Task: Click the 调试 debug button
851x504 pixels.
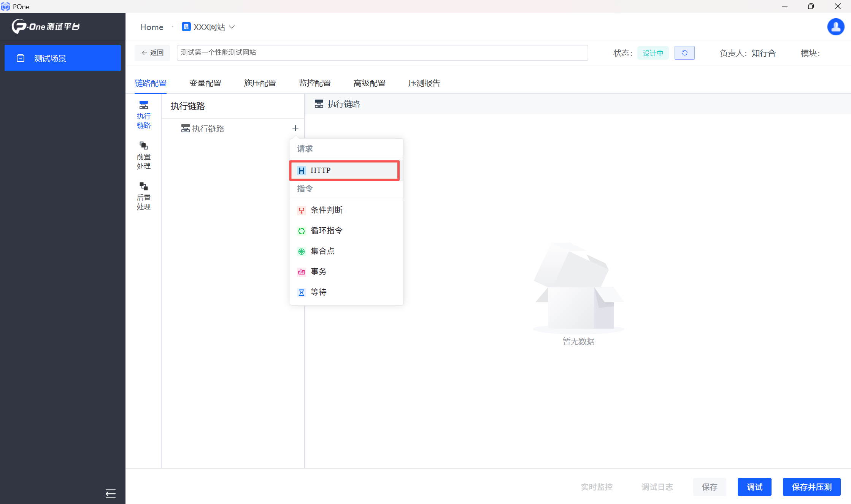Action: pyautogui.click(x=754, y=487)
